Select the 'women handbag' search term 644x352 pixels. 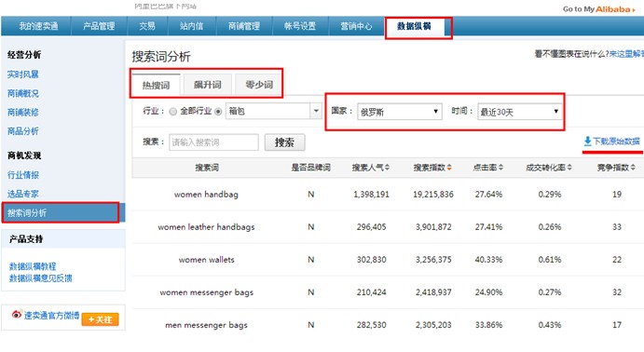(x=206, y=195)
